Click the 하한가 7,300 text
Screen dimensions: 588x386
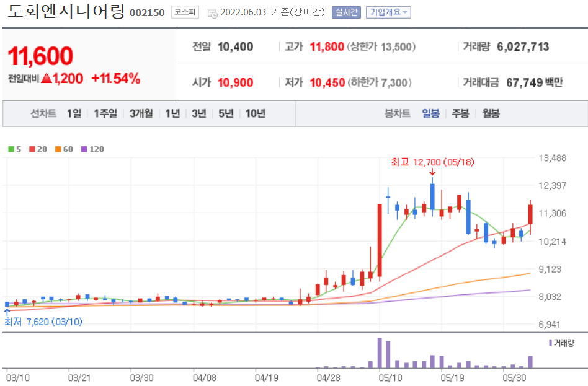380,82
